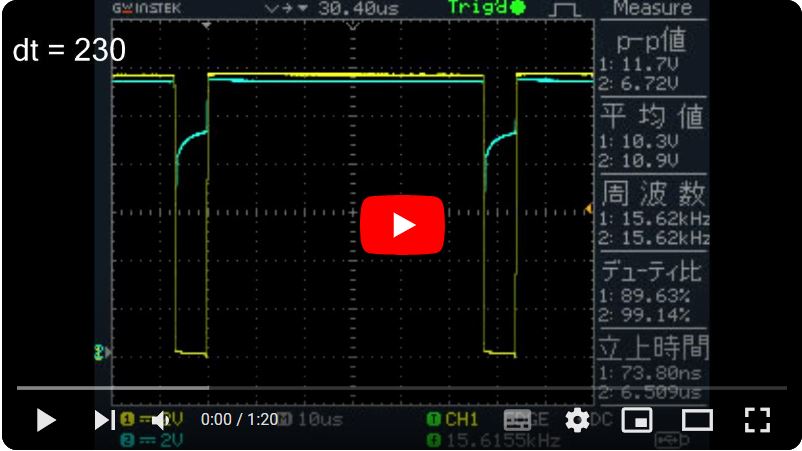Click the Measure header on the scope
Screen dimensions: 802x451
[x=652, y=9]
